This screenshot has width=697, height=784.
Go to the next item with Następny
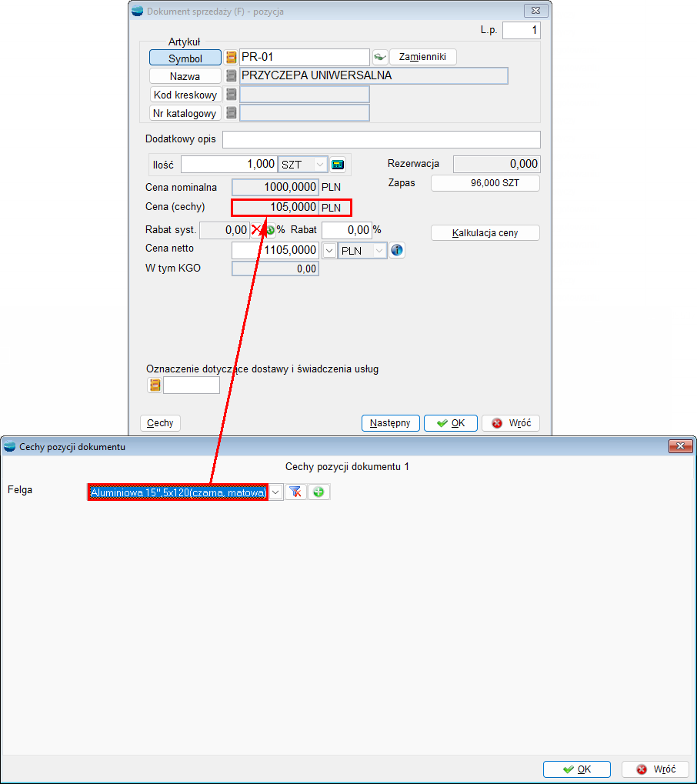pos(390,423)
